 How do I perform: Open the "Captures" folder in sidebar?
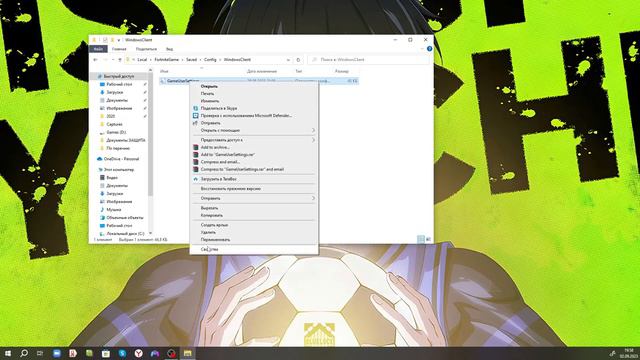[114, 124]
